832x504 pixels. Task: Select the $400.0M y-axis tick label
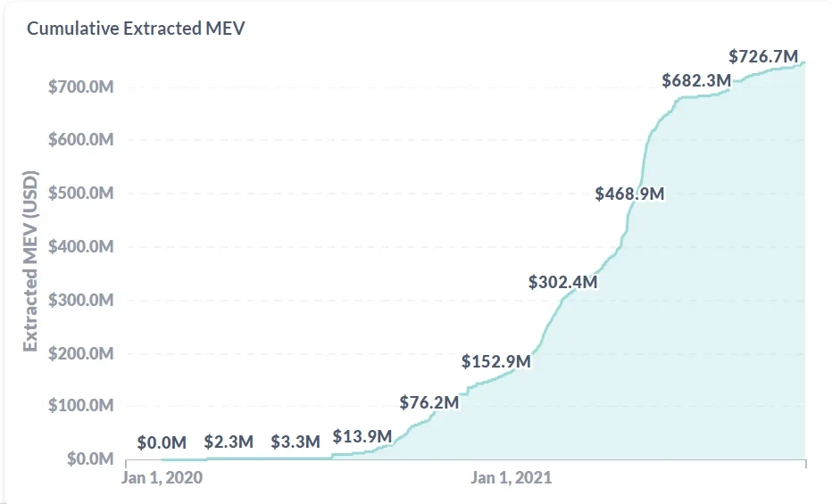pos(80,247)
